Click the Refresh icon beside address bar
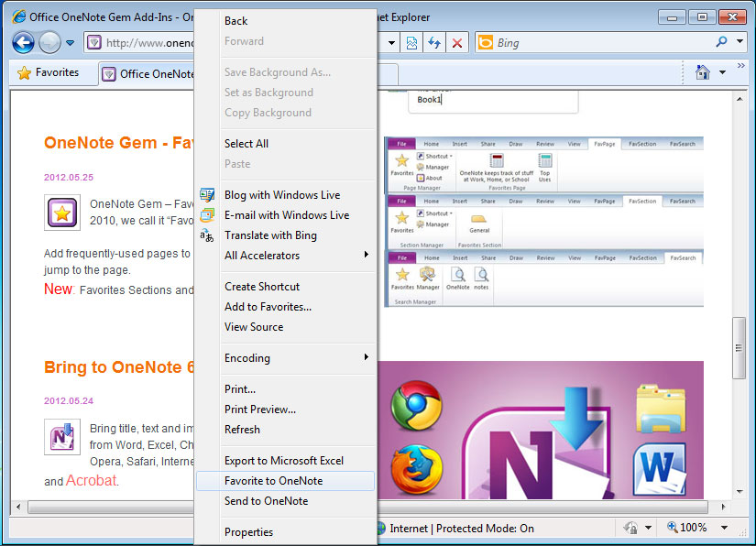The image size is (756, 546). click(x=434, y=43)
